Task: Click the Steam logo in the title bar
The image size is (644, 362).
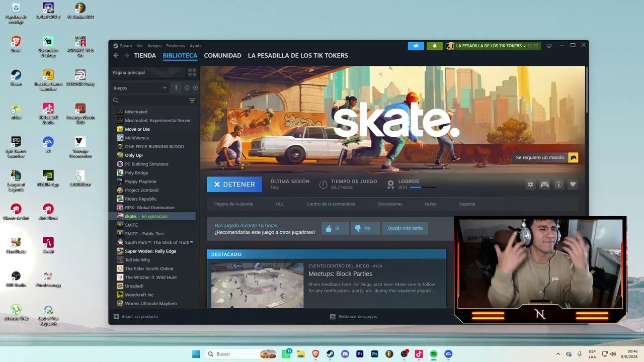Action: 116,46
